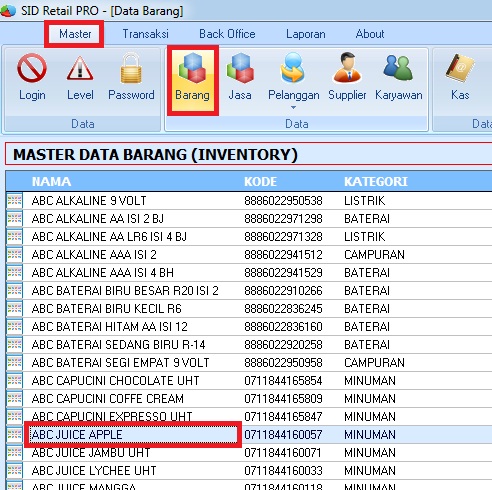Viewport: 492px width, 490px height.
Task: Select ABC BATERAI BIRU KECIL R6 name
Action: pyautogui.click(x=107, y=309)
